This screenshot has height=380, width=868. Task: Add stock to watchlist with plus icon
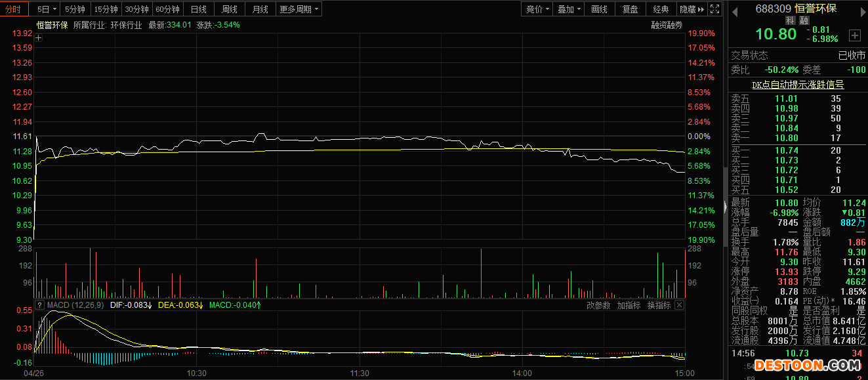pos(855,35)
